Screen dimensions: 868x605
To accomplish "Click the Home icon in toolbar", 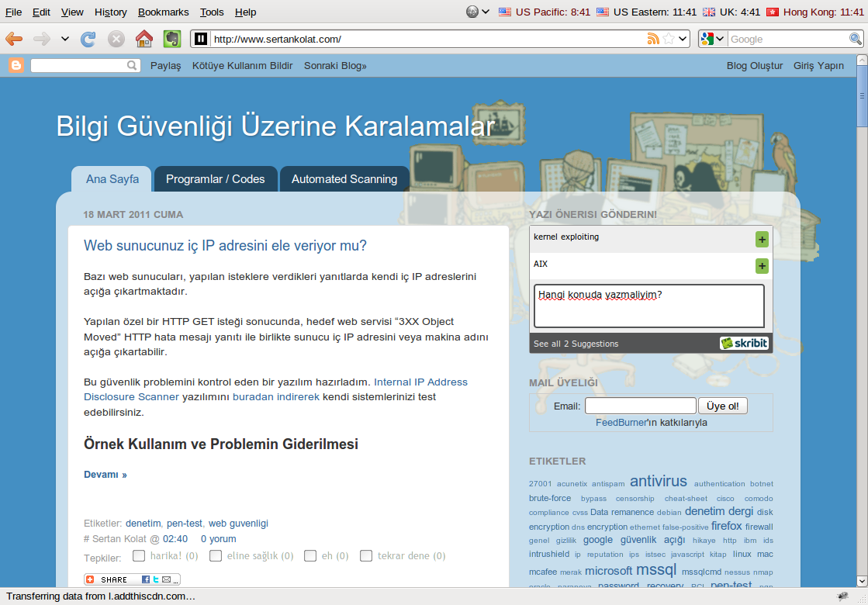I will click(x=144, y=39).
